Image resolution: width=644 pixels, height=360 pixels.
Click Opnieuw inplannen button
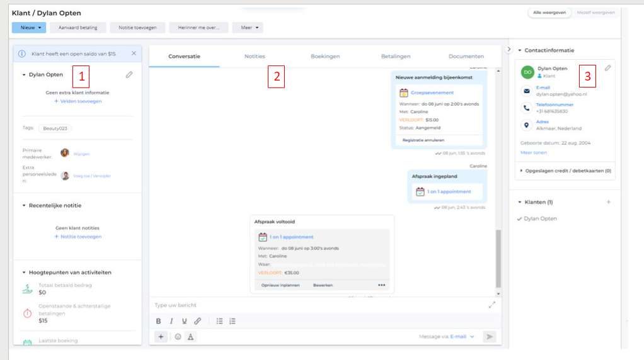280,285
